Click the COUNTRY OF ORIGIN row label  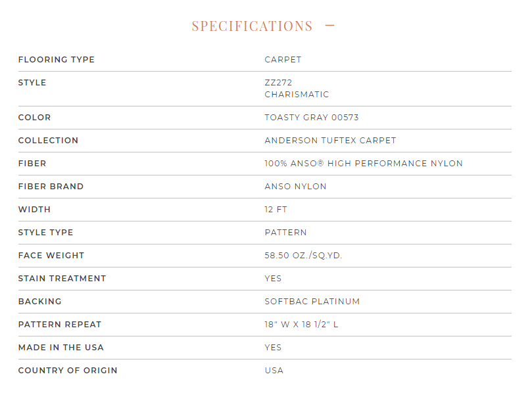[68, 371]
